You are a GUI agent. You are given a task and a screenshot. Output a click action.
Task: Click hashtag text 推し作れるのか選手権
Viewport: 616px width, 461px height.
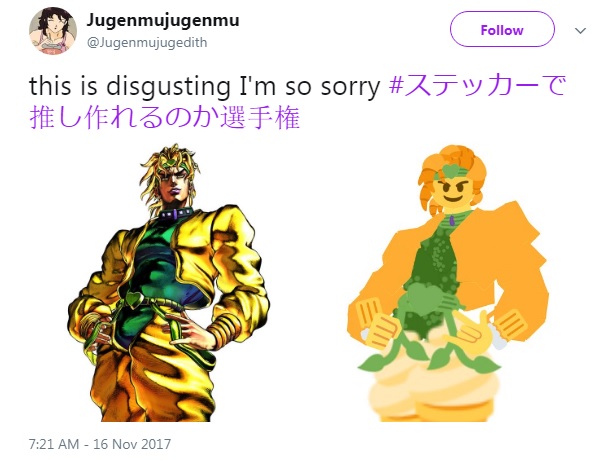click(x=165, y=118)
